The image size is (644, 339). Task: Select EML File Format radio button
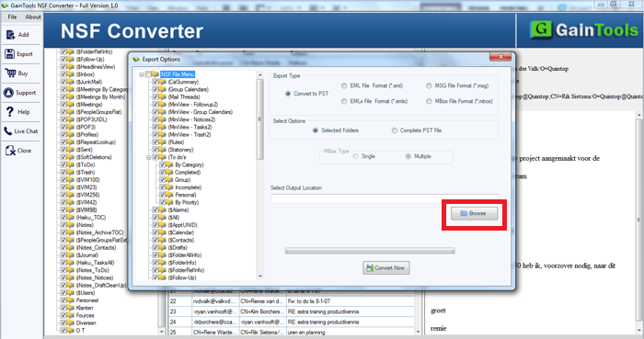click(x=344, y=85)
